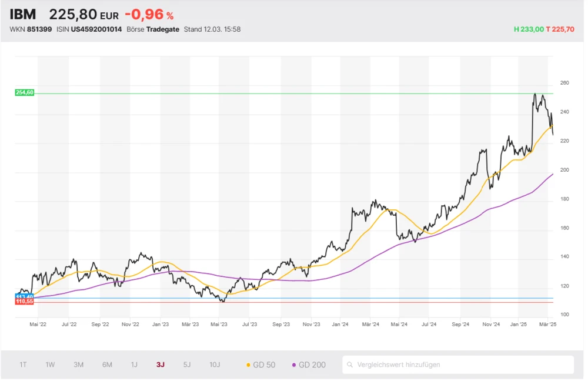
Task: Show the 3M chart period
Action: pyautogui.click(x=78, y=365)
